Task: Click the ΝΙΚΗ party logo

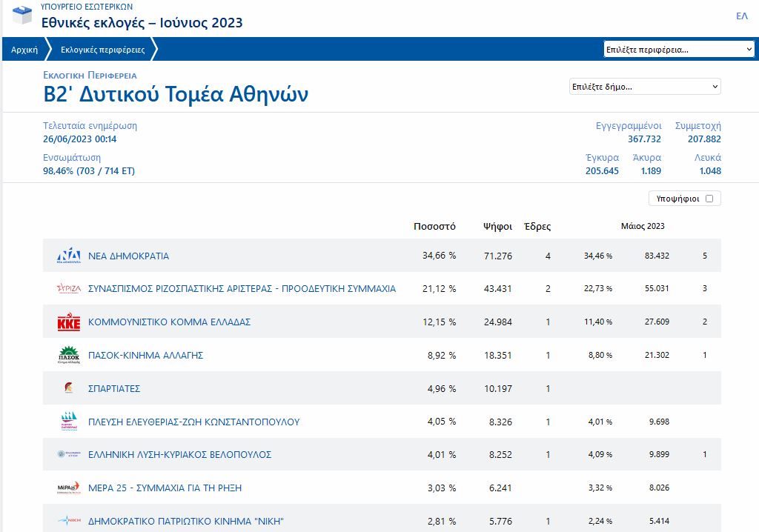Action: tap(68, 521)
